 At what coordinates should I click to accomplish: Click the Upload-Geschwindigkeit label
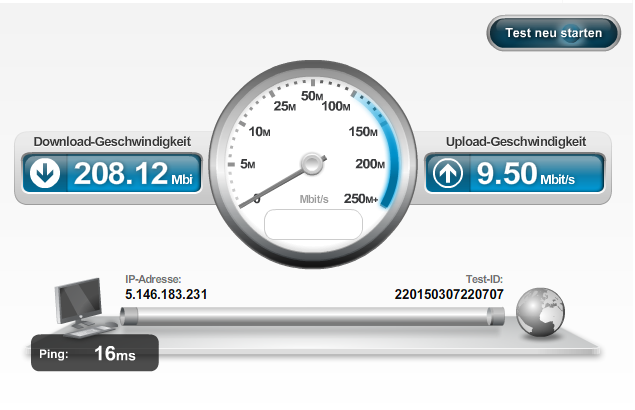[516, 141]
